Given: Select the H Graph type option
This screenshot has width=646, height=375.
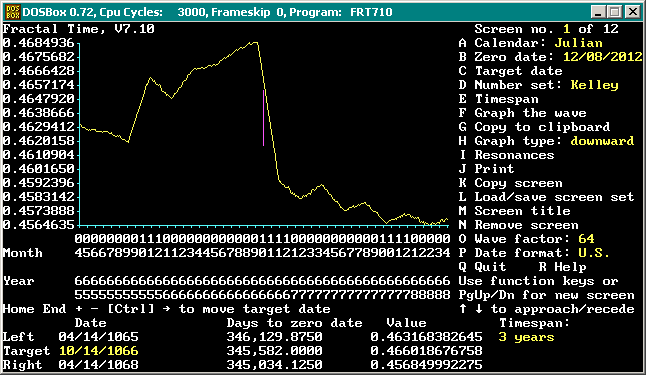Looking at the screenshot, I should (x=546, y=141).
